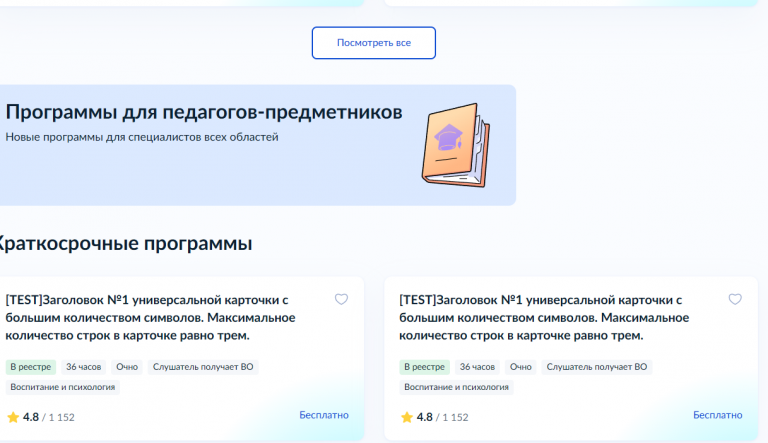Click the "Посмотреть все" button
Viewport: 768px width, 443px height.
pyautogui.click(x=374, y=43)
